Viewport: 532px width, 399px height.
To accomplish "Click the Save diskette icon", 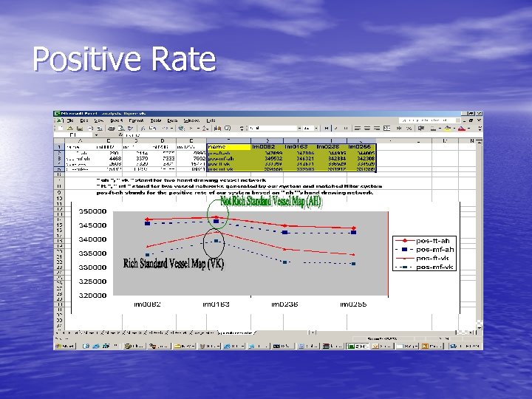I will point(80,129).
